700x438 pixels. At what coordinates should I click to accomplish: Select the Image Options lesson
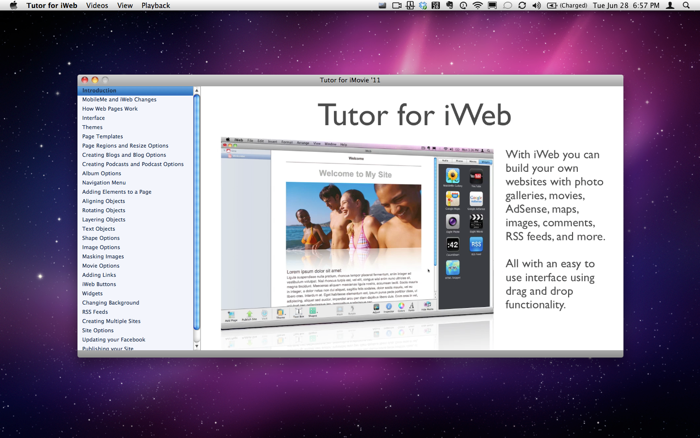101,247
